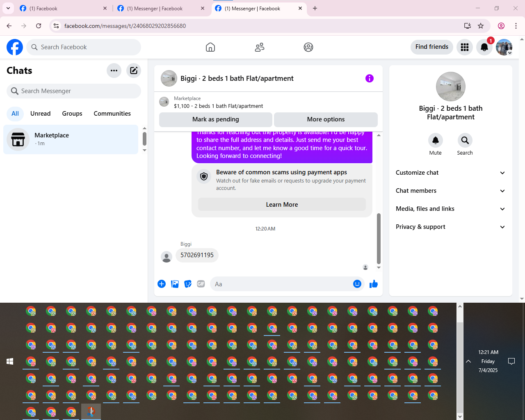Click the browser address bar URL

click(x=125, y=26)
